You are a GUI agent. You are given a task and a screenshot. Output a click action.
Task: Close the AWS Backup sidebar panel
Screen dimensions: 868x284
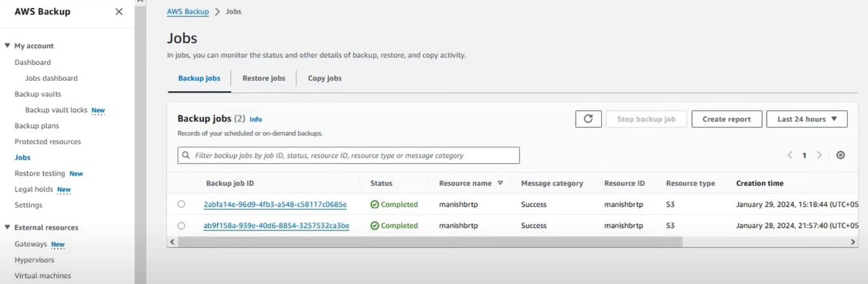[119, 12]
